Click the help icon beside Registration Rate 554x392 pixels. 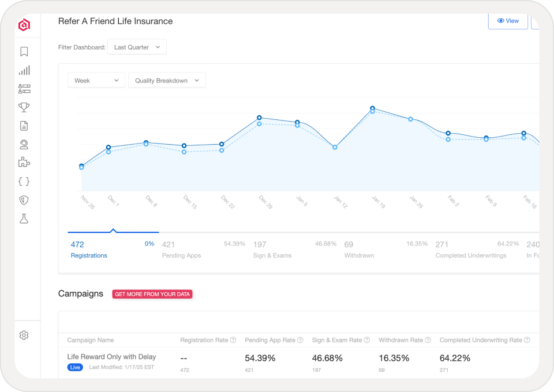(233, 340)
